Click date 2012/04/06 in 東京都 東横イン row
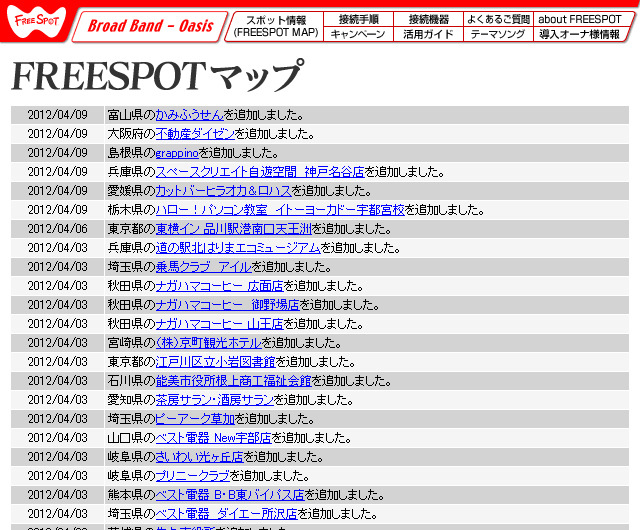 pos(58,229)
